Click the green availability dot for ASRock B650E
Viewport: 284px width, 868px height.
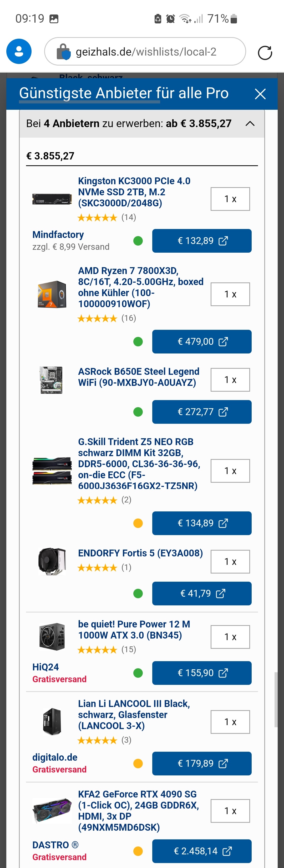138,412
